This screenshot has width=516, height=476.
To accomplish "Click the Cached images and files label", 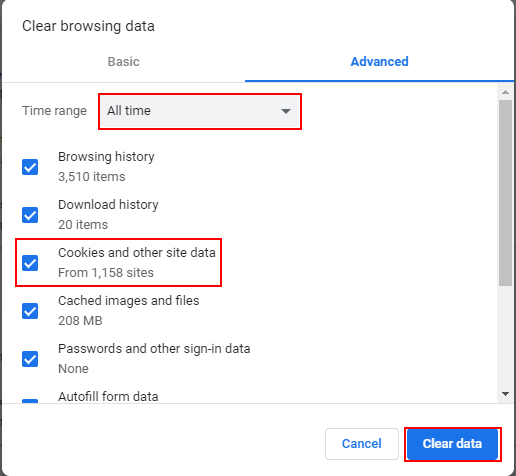I will (x=128, y=301).
